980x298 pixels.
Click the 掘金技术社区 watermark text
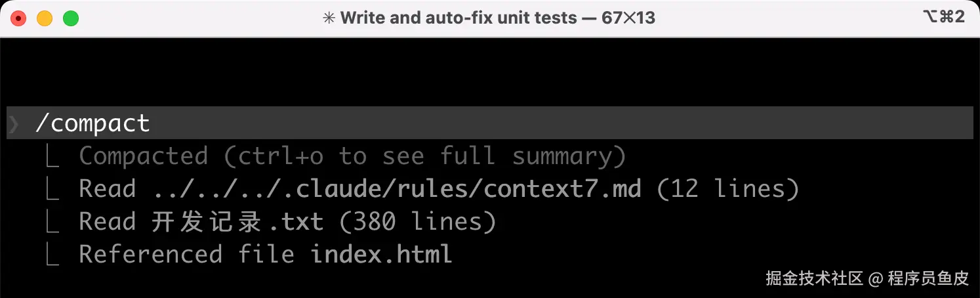pos(814,278)
